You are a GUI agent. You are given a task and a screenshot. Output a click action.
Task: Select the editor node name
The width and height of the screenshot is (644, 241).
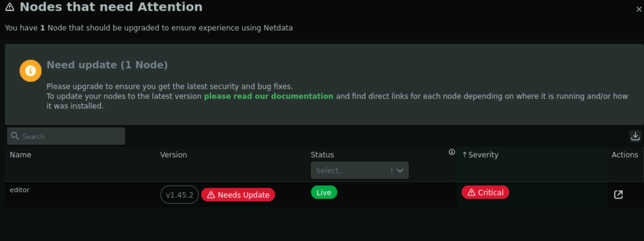20,190
